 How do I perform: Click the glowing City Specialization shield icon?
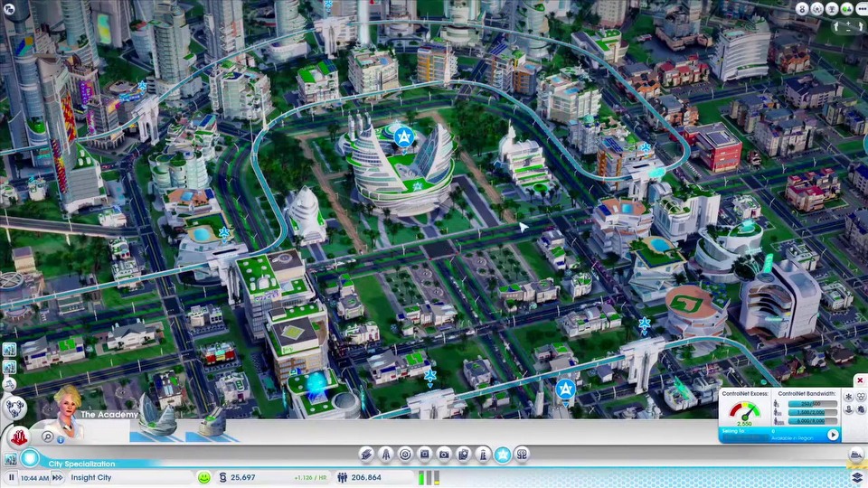30,458
